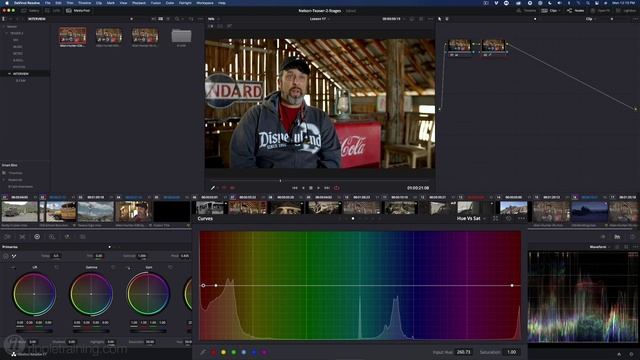Open the Color menu
Screen dimensions: 640x360
[170, 3]
